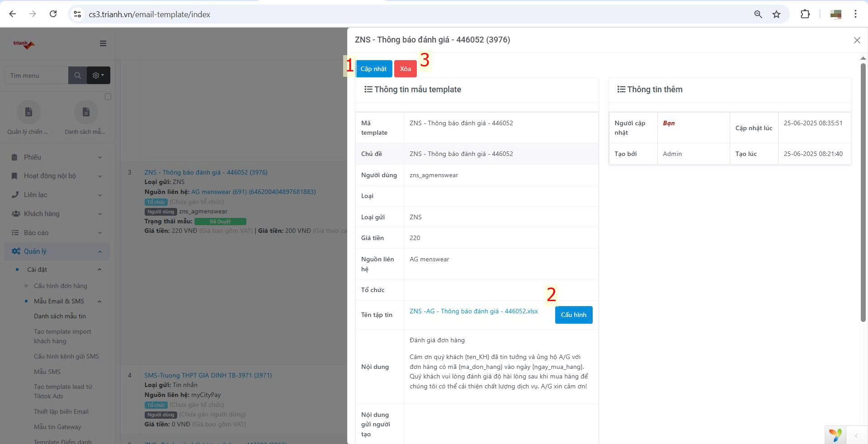Click the zns_agmenswear user value
This screenshot has height=444, width=868.
click(x=434, y=175)
